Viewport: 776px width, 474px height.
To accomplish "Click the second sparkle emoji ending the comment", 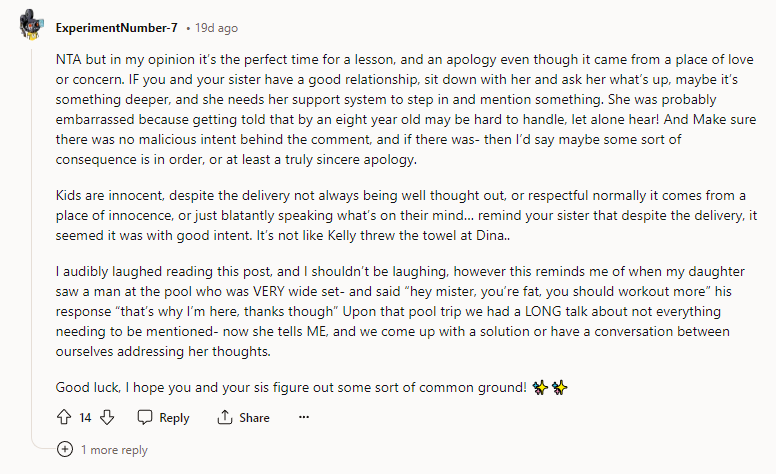I will coord(560,387).
